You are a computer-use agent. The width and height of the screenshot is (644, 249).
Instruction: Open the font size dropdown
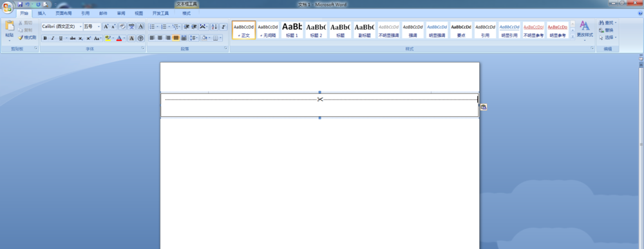point(99,26)
